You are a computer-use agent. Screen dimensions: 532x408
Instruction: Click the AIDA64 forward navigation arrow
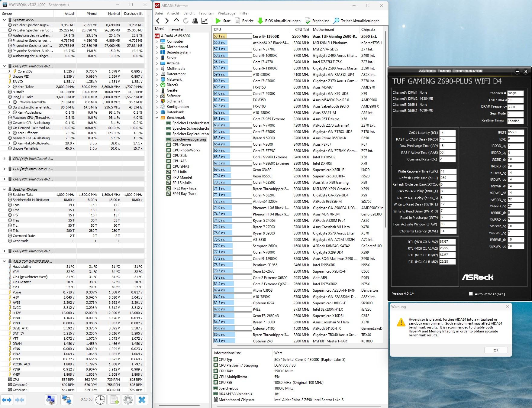click(x=167, y=21)
